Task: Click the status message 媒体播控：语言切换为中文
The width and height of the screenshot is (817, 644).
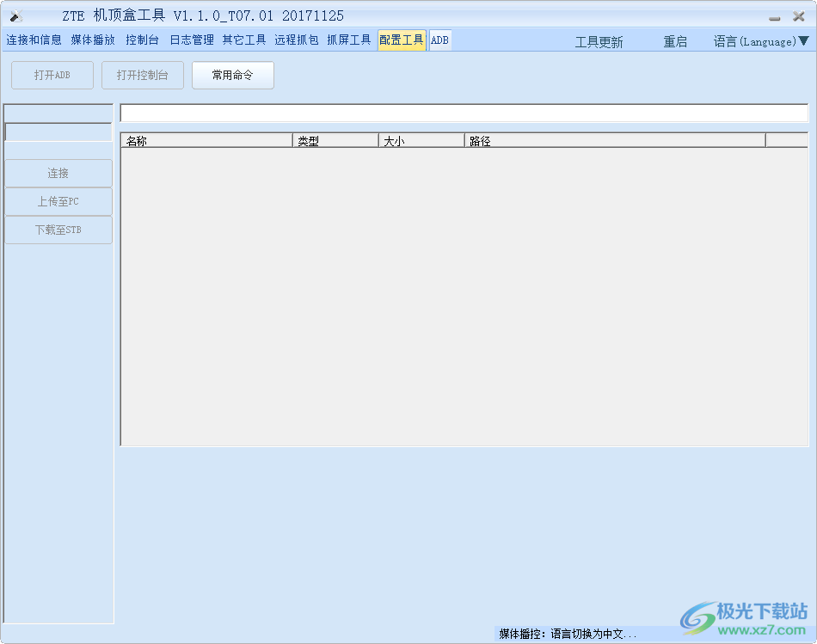Action: [x=568, y=634]
